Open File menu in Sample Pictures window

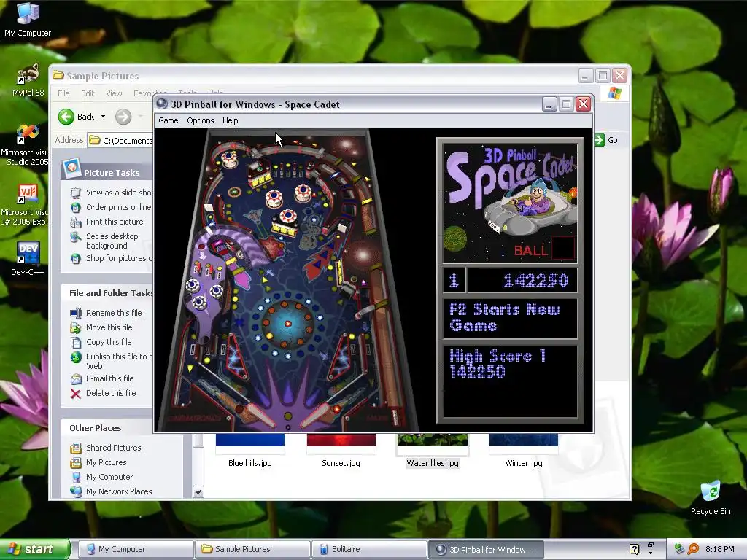tap(63, 93)
